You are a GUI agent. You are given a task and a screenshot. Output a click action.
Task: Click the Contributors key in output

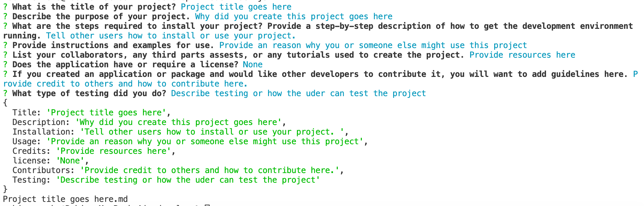[x=44, y=170]
